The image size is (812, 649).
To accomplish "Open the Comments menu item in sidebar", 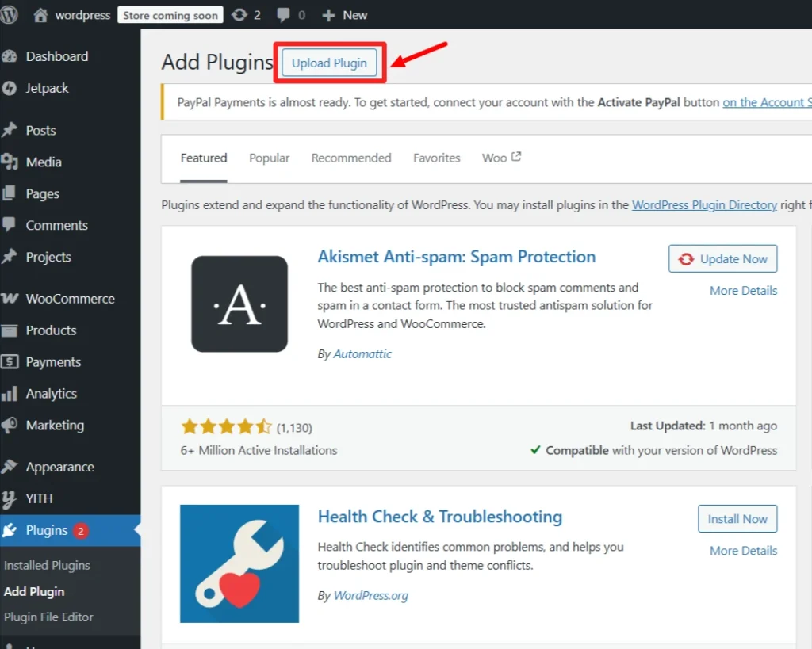I will (57, 225).
